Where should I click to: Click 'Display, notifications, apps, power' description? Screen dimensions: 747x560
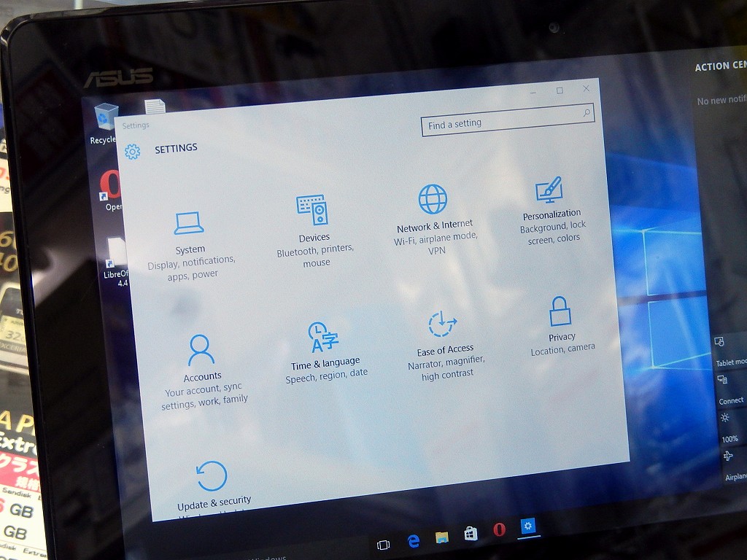click(x=192, y=268)
